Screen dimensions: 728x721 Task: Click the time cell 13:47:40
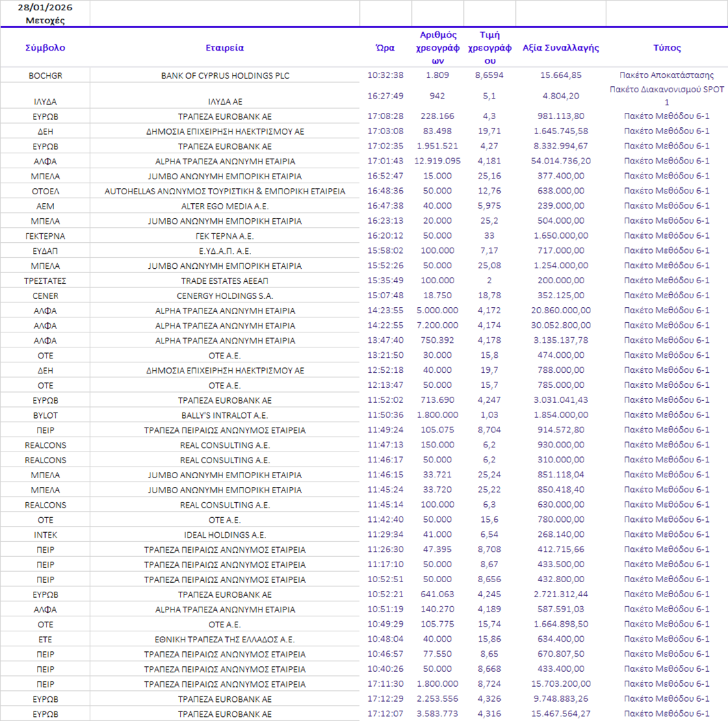point(385,340)
